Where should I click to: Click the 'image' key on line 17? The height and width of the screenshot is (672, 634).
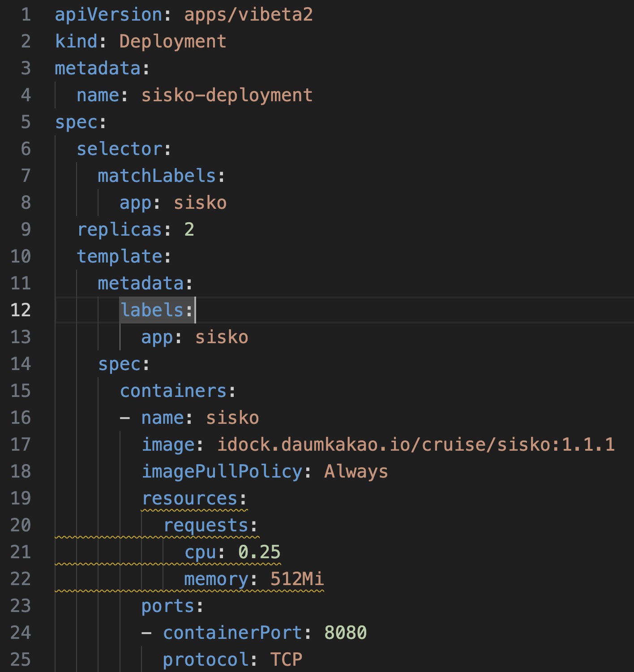(x=168, y=445)
